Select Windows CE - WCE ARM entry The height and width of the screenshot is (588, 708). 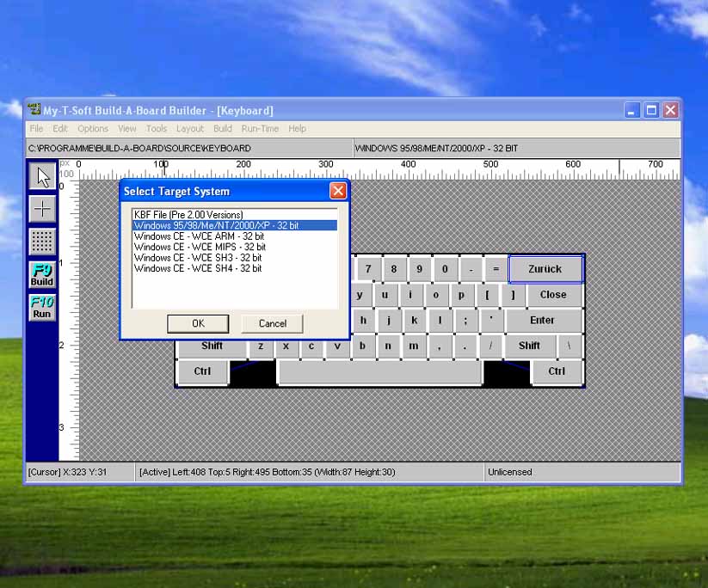(x=235, y=236)
